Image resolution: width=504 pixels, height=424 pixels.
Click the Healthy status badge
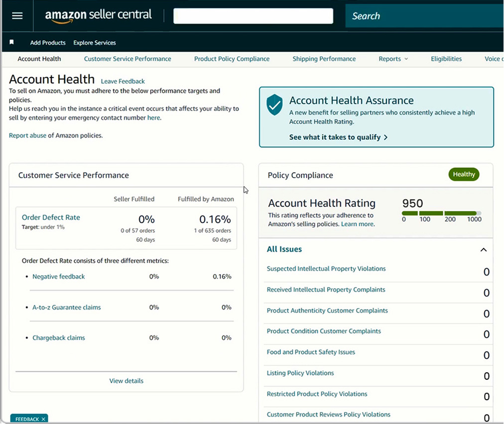tap(464, 174)
